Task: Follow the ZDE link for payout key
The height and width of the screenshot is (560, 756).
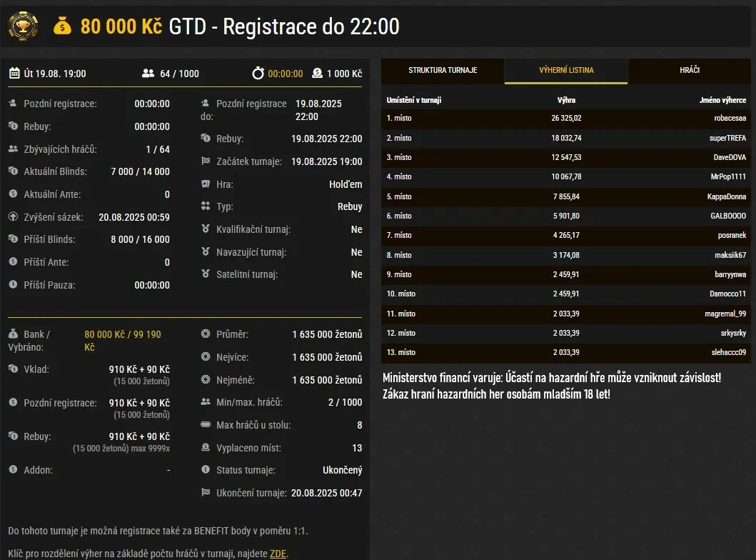Action: [278, 554]
